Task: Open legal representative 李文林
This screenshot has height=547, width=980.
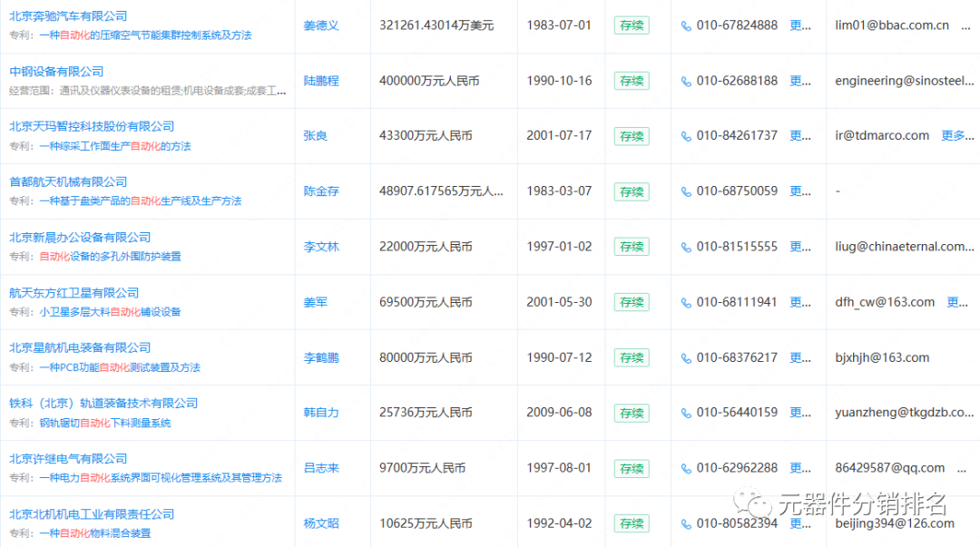Action: click(x=321, y=247)
